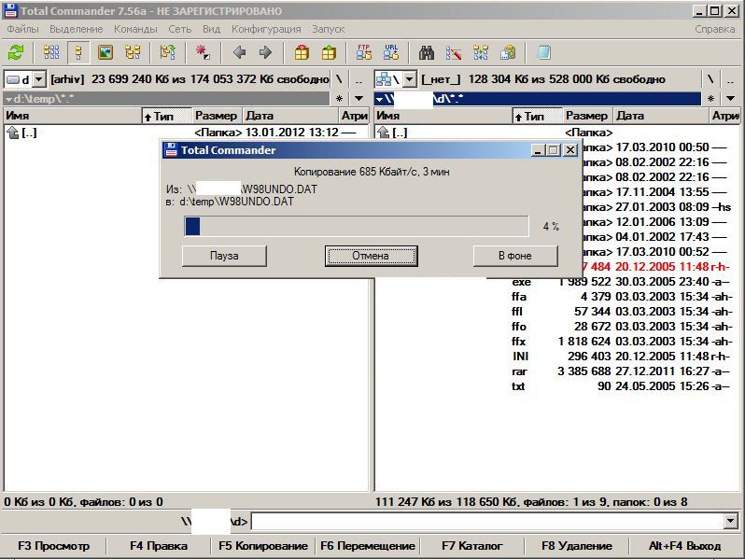This screenshot has height=560, width=745.
Task: Go forward with the right arrow icon
Action: (x=265, y=52)
